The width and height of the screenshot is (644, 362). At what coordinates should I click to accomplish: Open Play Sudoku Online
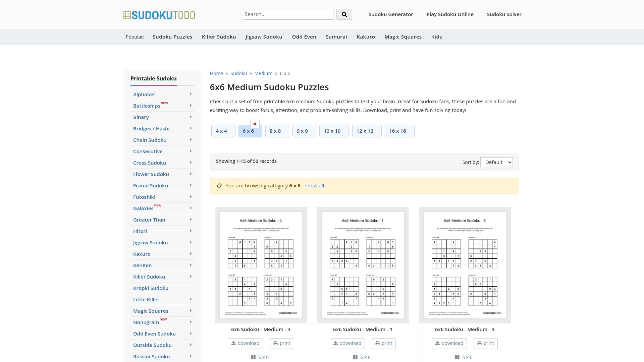point(450,14)
